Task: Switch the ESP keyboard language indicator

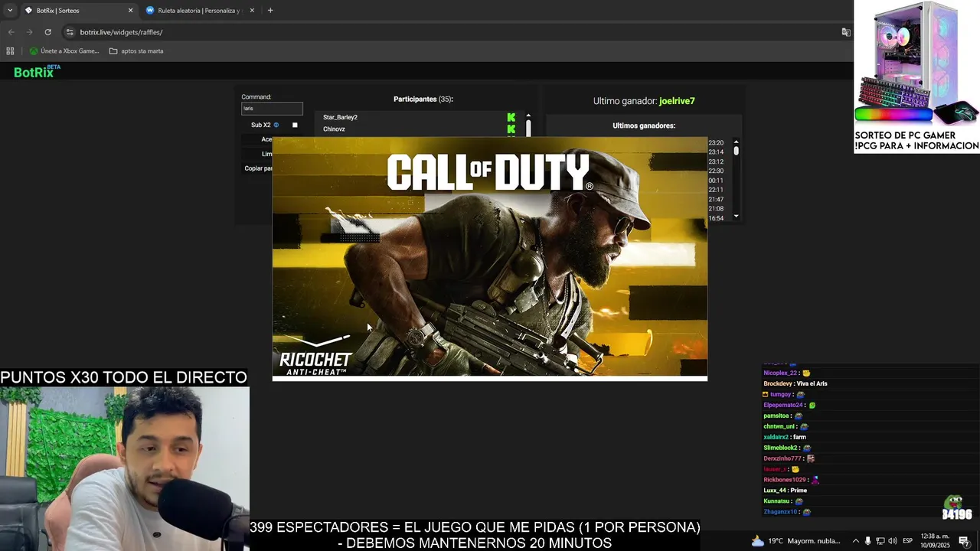Action: coord(907,541)
